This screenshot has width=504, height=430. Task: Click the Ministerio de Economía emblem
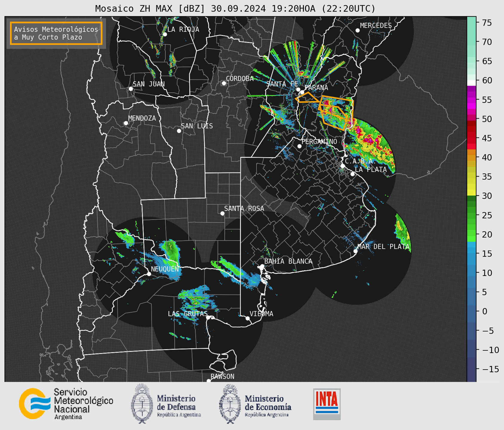click(x=229, y=404)
